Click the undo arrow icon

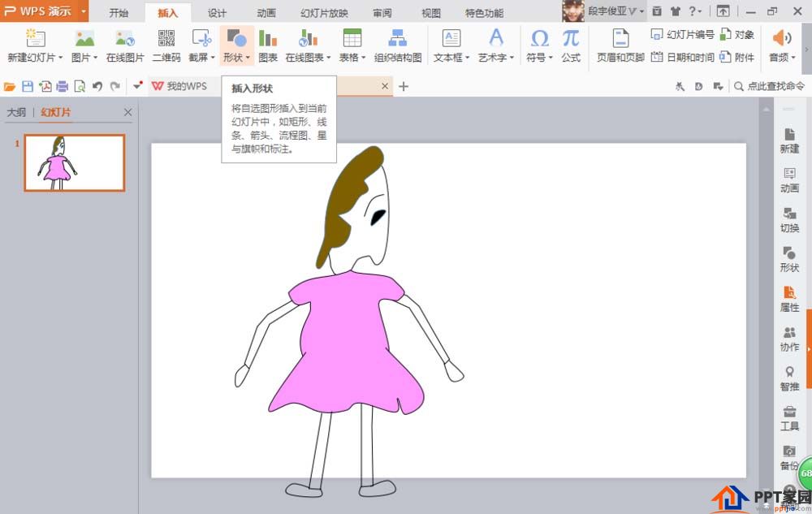tap(97, 86)
